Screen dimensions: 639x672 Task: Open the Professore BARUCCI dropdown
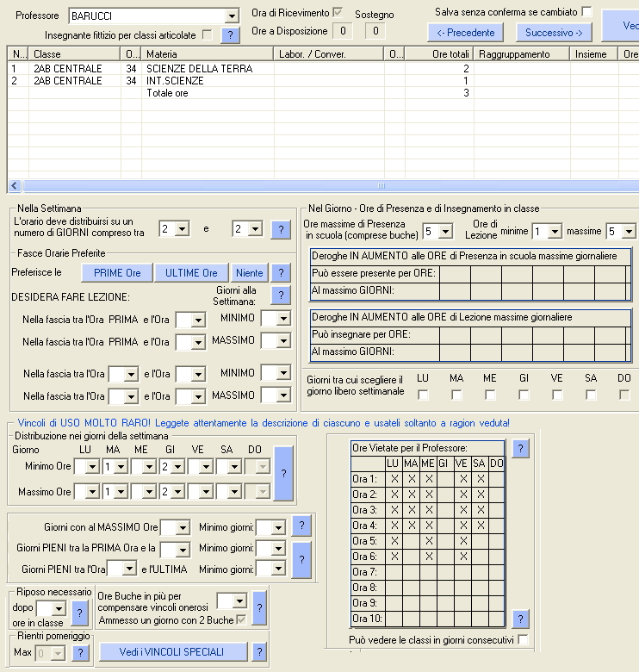click(x=232, y=16)
